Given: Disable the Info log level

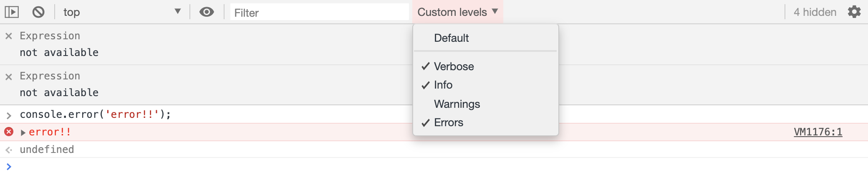Looking at the screenshot, I should coord(443,85).
